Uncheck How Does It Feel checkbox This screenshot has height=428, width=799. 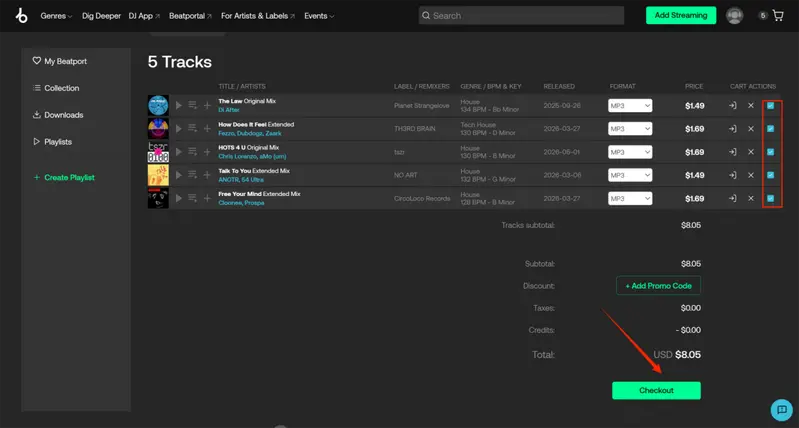click(x=770, y=129)
